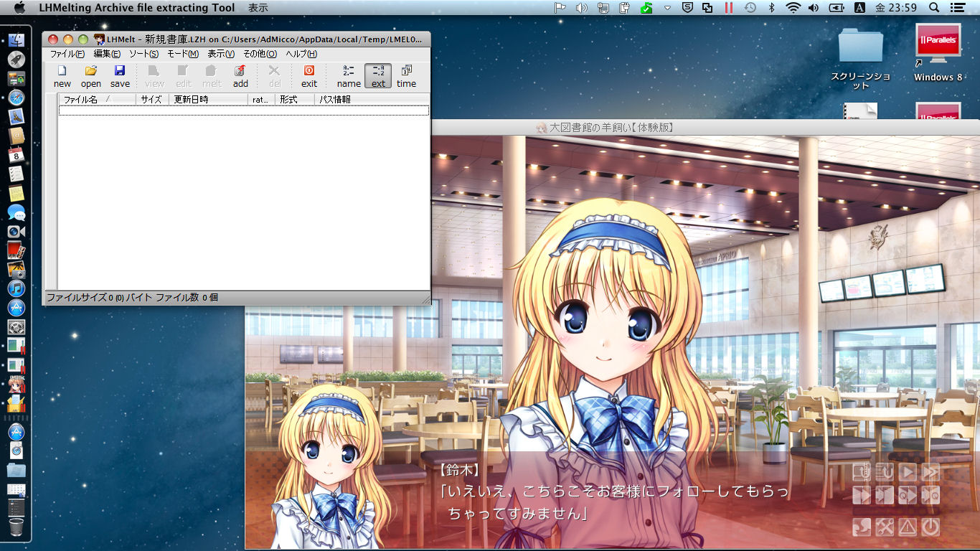
Task: Toggle the ext sort button
Action: pyautogui.click(x=378, y=76)
